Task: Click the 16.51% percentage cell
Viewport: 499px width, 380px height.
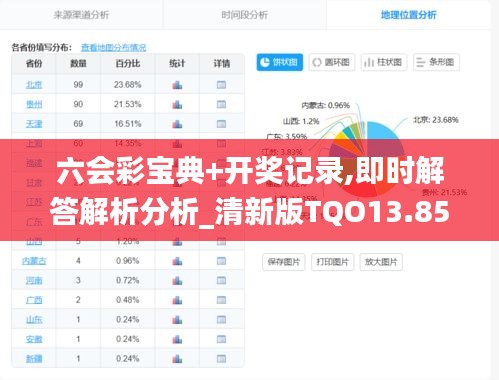Action: [128, 124]
